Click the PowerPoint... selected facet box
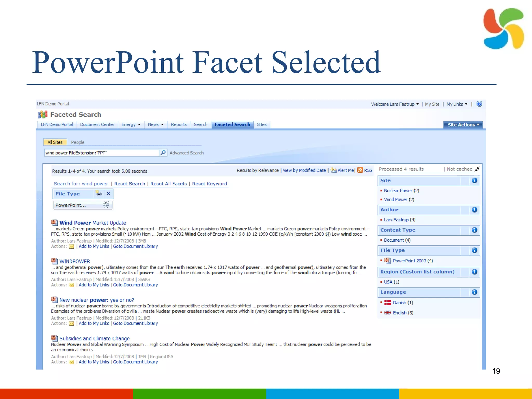The image size is (532, 399). point(83,205)
